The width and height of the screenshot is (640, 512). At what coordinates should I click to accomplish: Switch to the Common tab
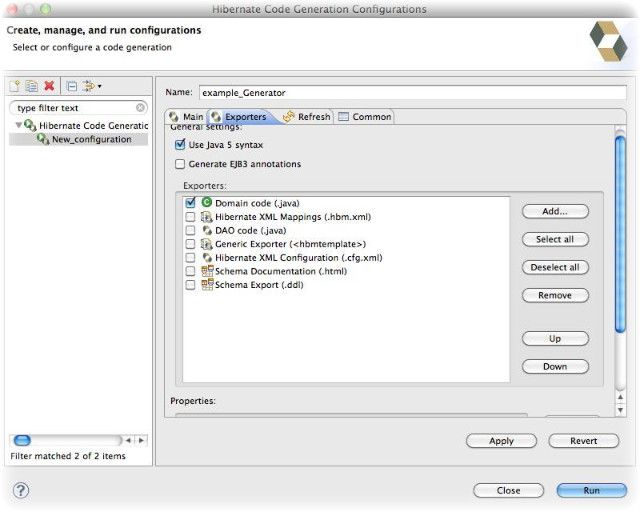[x=364, y=117]
